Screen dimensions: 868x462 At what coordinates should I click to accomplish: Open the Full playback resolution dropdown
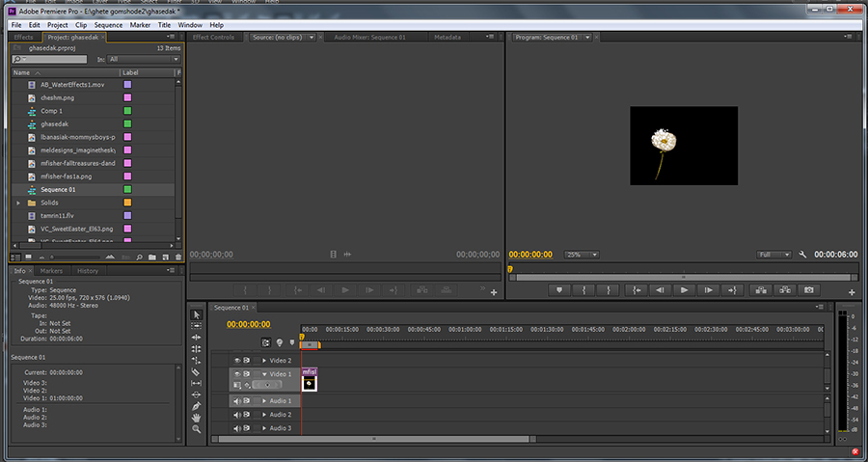point(773,255)
